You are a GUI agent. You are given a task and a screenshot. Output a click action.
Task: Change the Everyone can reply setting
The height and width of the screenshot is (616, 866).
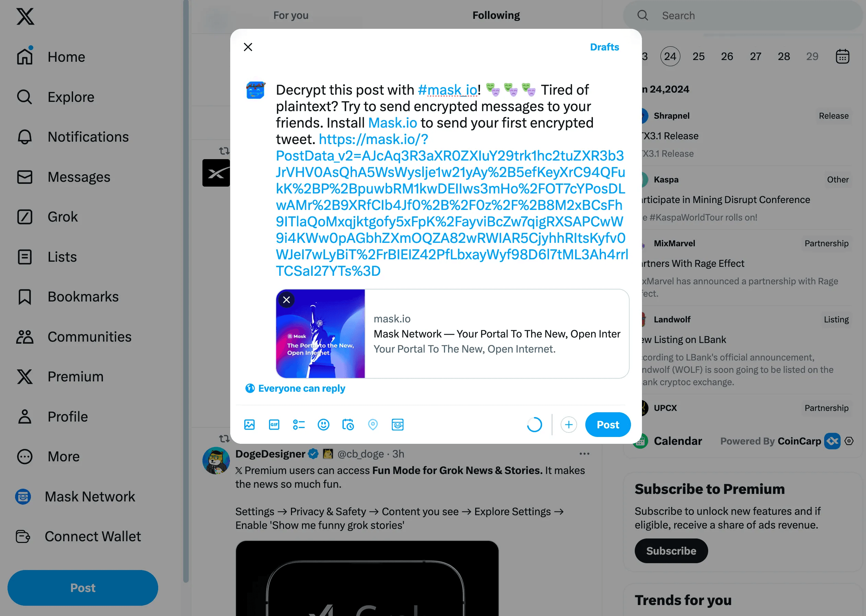(295, 388)
